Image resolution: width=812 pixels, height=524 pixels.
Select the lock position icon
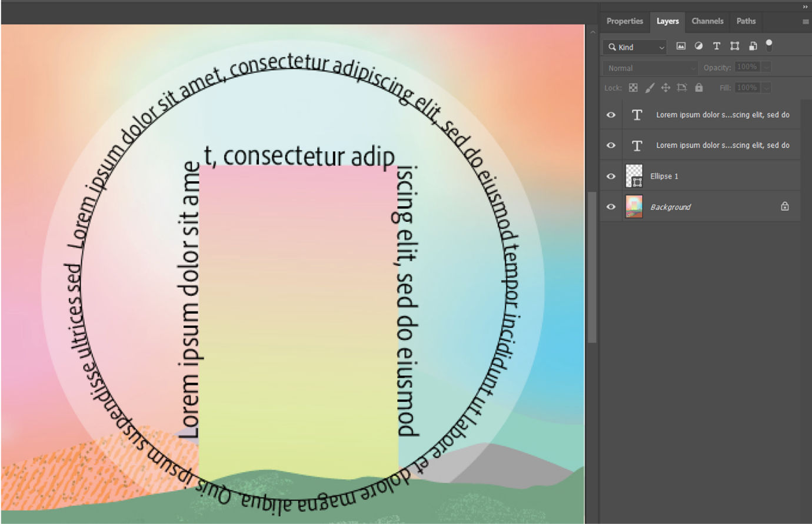click(665, 87)
